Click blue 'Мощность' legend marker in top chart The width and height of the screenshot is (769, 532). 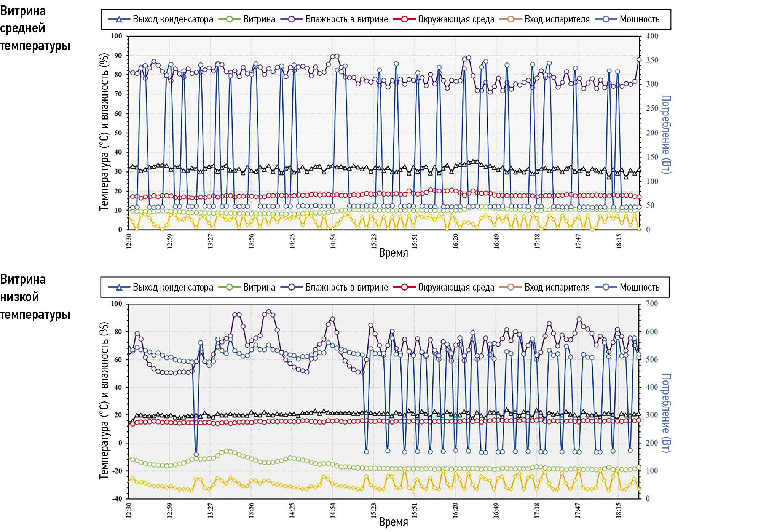click(606, 19)
